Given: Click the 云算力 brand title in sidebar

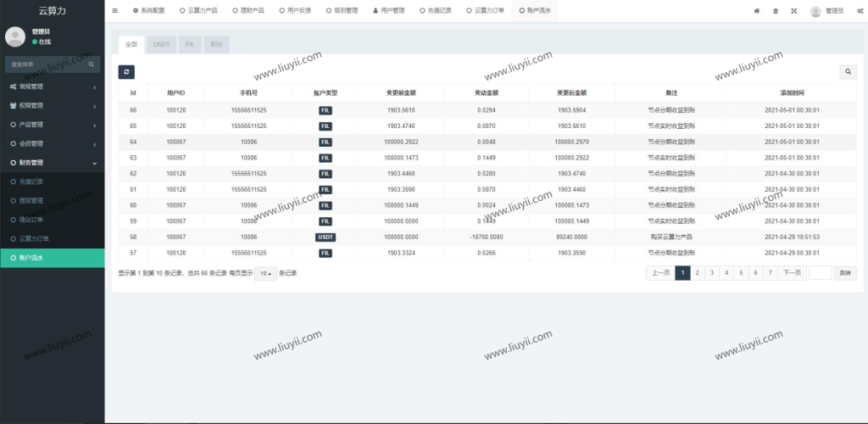Looking at the screenshot, I should click(53, 10).
